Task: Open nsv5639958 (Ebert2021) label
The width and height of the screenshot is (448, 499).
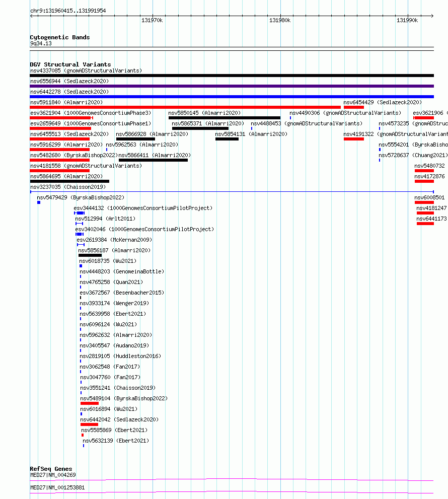Action: [113, 314]
